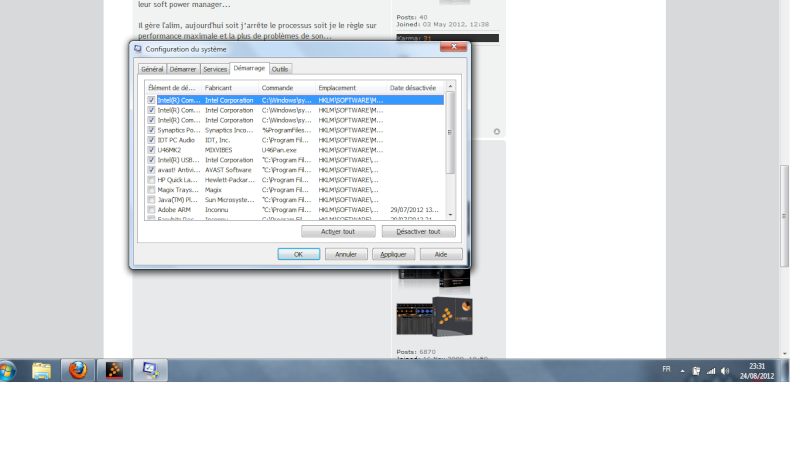
Task: Click the startup list scroll-down arrow
Action: 450,215
